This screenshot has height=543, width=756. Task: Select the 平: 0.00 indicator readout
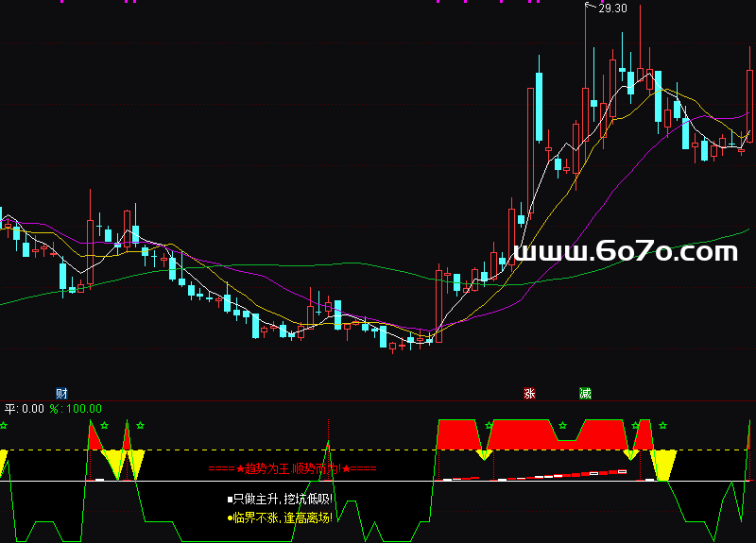(x=25, y=409)
